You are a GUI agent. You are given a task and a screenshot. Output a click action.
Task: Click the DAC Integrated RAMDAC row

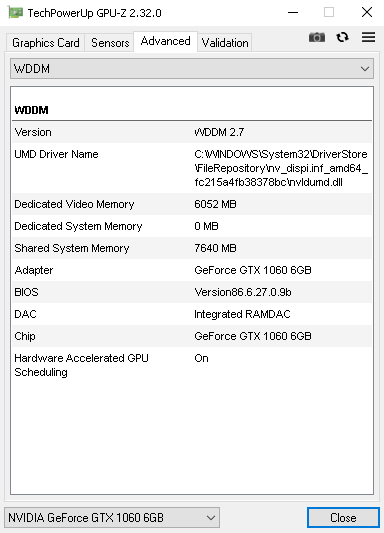(x=192, y=314)
